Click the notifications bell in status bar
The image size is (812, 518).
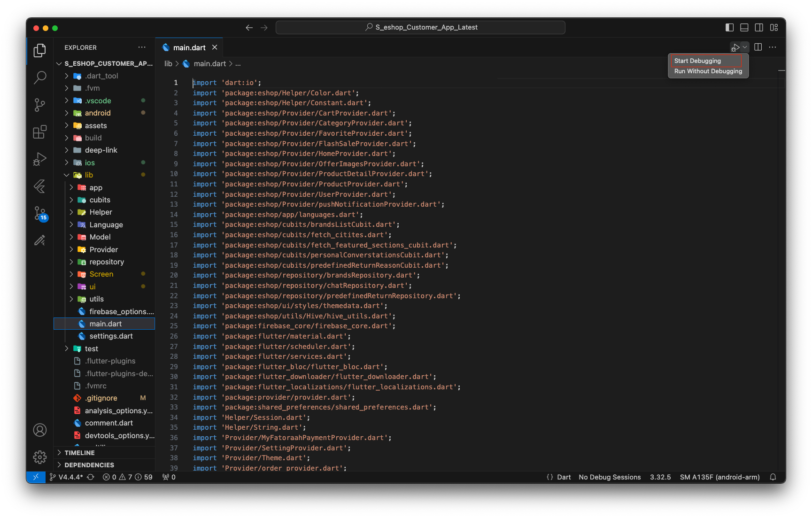coord(773,477)
